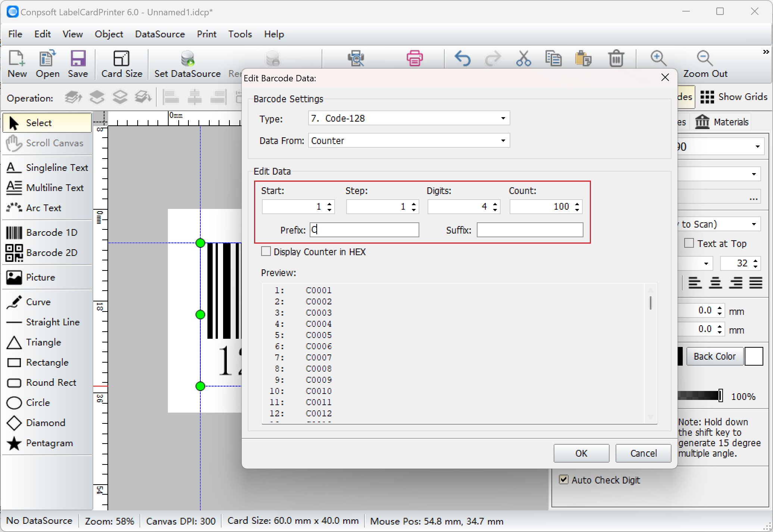Click the Copy icon
773x532 pixels.
(554, 59)
